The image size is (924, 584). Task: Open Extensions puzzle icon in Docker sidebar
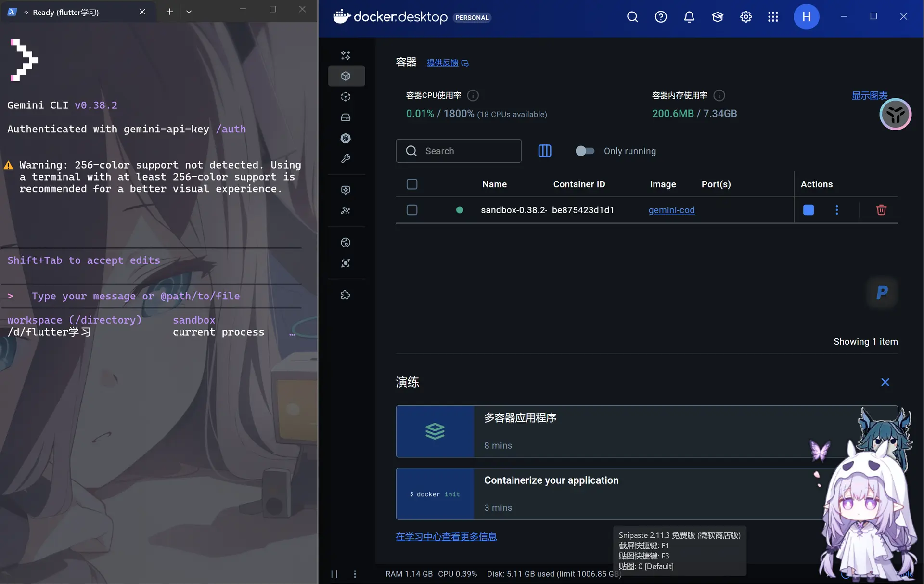[x=346, y=295]
